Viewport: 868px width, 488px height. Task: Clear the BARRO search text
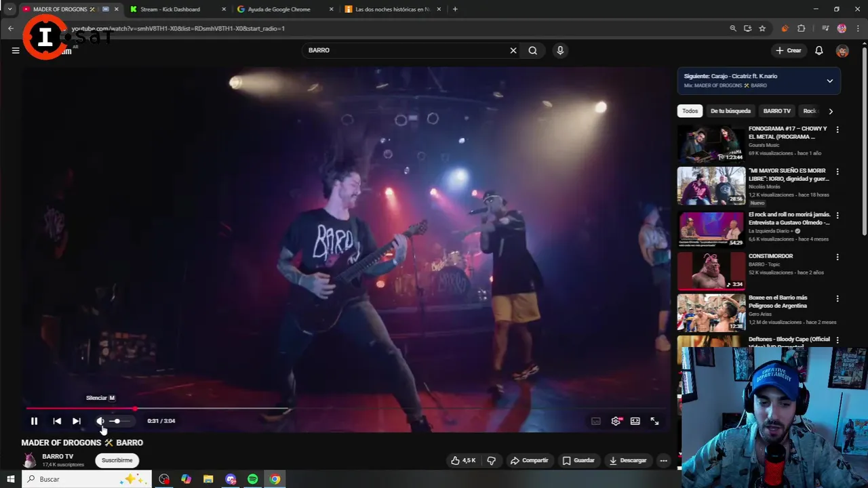[x=513, y=50]
